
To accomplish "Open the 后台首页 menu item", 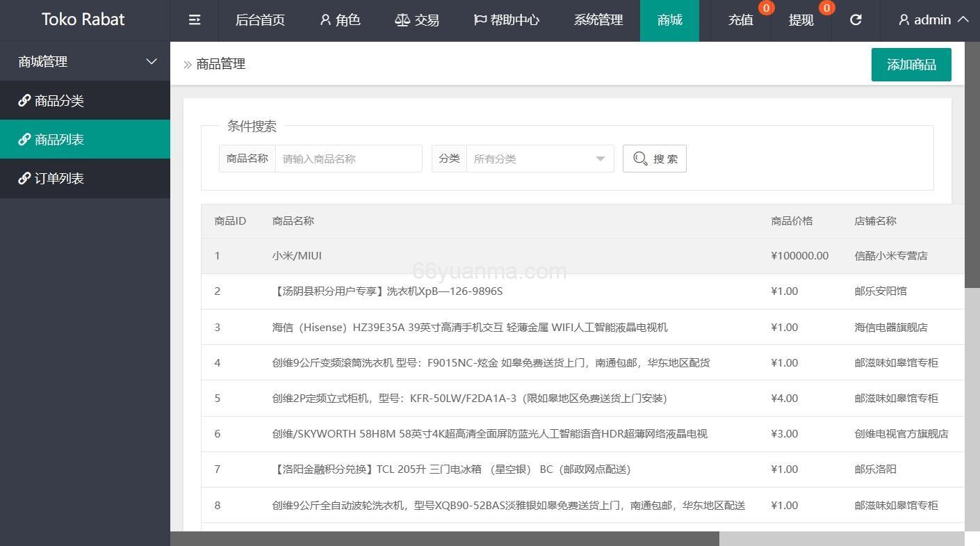I will [x=260, y=20].
